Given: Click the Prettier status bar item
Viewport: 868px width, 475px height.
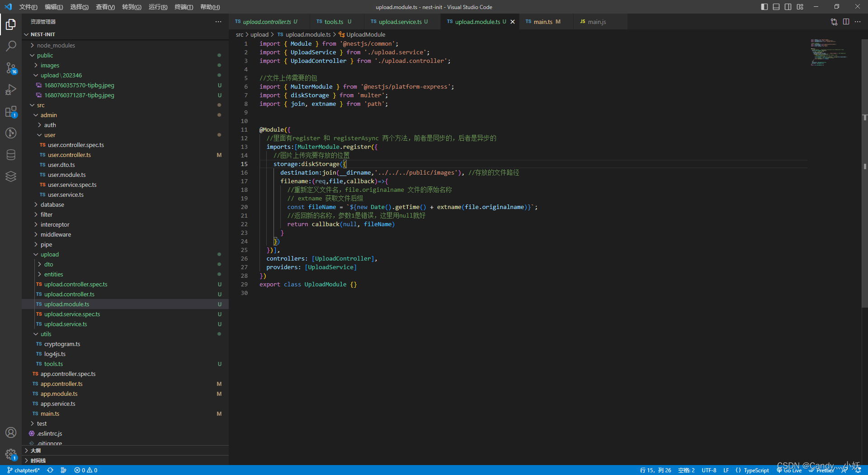Looking at the screenshot, I should pos(822,470).
